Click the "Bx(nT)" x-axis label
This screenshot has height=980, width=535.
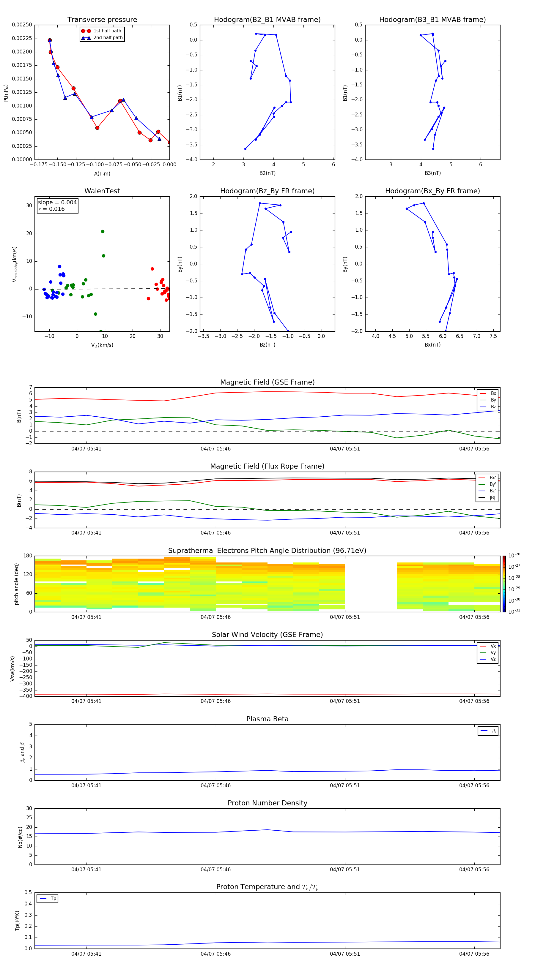coord(432,345)
